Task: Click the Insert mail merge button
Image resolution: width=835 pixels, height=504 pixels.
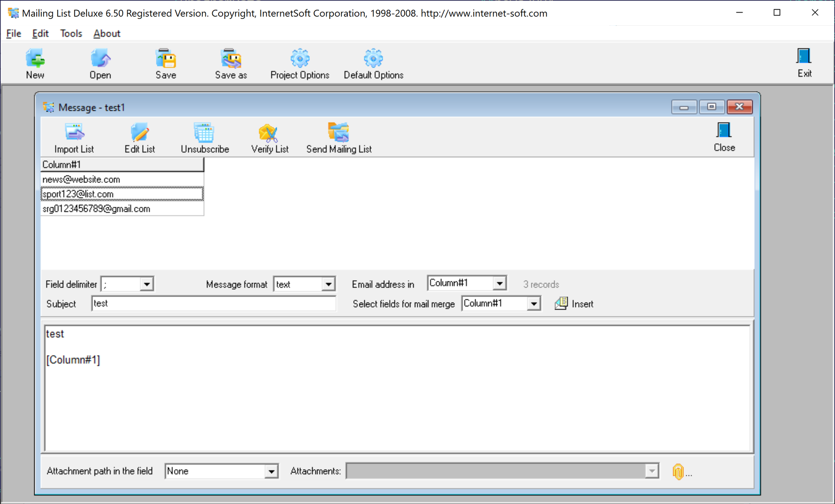Action: [574, 303]
